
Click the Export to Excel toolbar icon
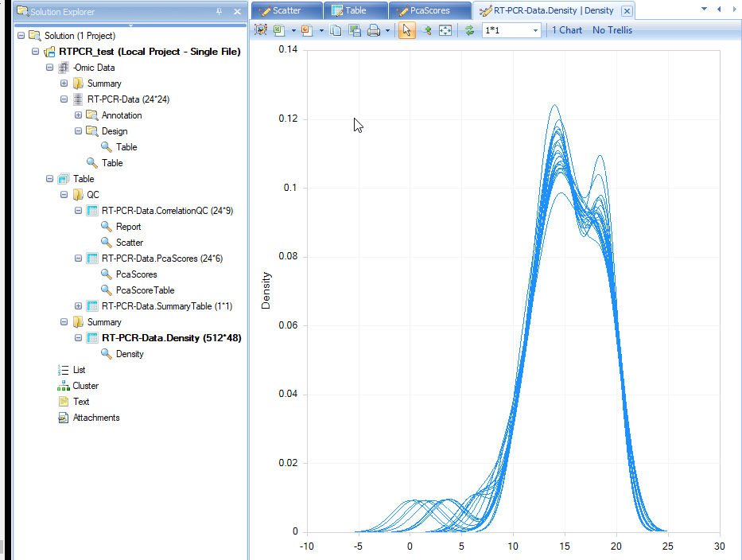[279, 30]
